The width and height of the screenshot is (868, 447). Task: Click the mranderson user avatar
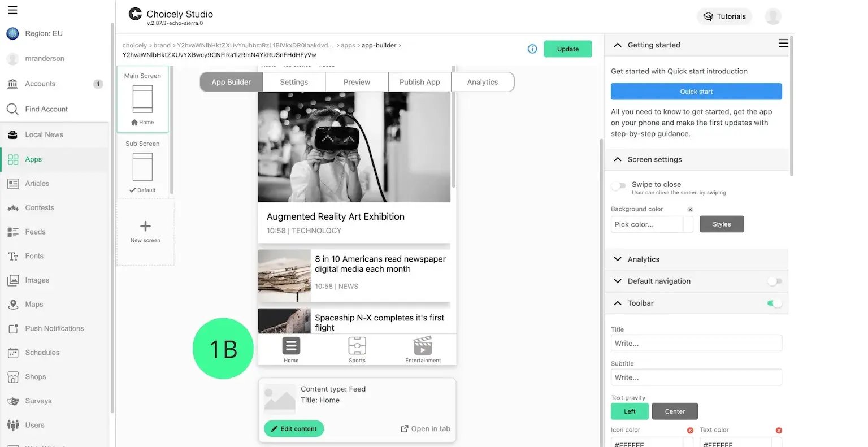tap(12, 59)
